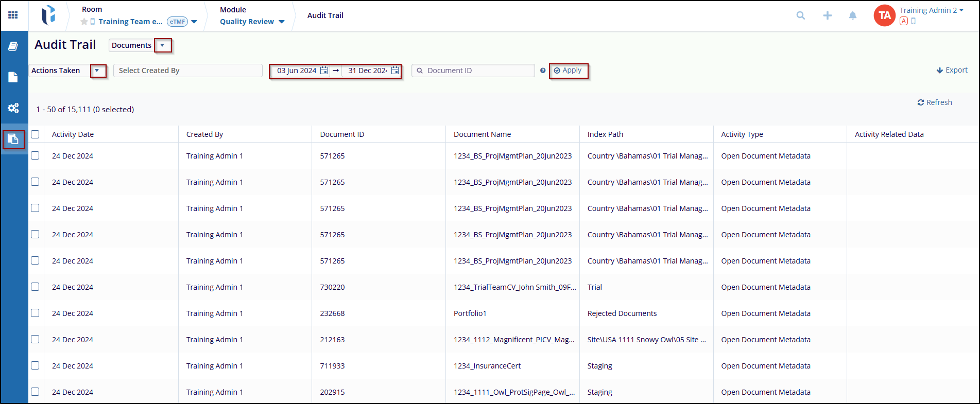The image size is (980, 404).
Task: Click the document page sidebar icon
Action: [13, 77]
